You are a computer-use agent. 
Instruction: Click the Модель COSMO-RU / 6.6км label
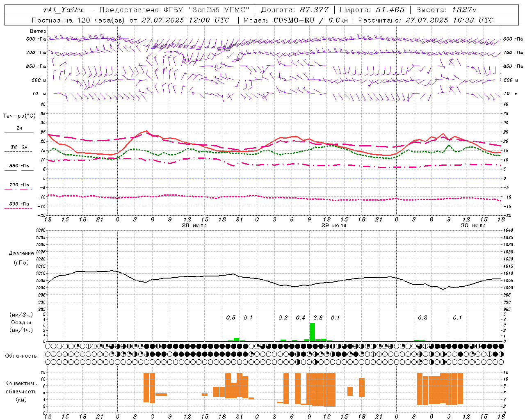tap(296, 20)
